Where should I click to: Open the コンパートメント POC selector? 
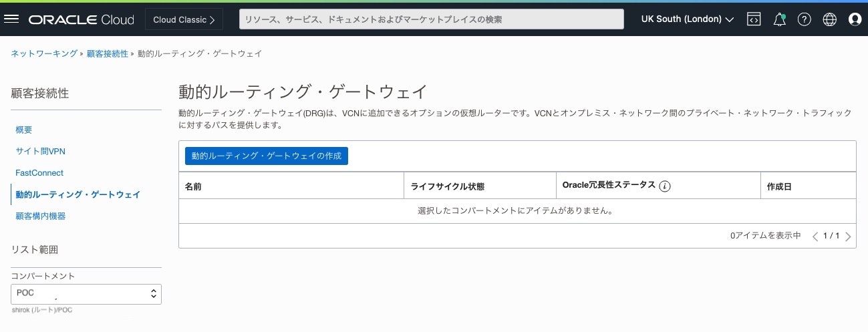pyautogui.click(x=86, y=294)
